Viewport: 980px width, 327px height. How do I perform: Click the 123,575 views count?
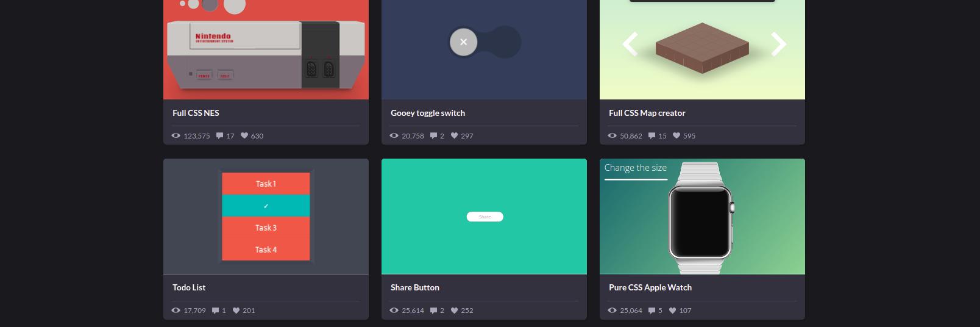[197, 136]
